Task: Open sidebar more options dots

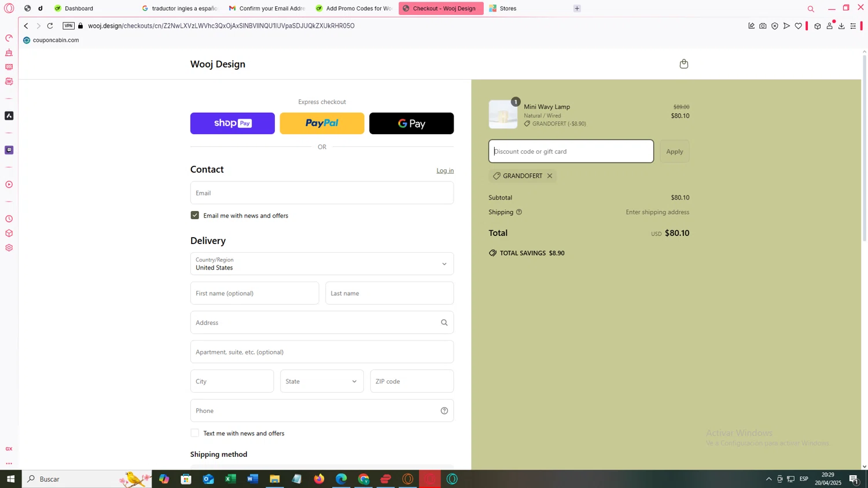Action: click(9, 463)
